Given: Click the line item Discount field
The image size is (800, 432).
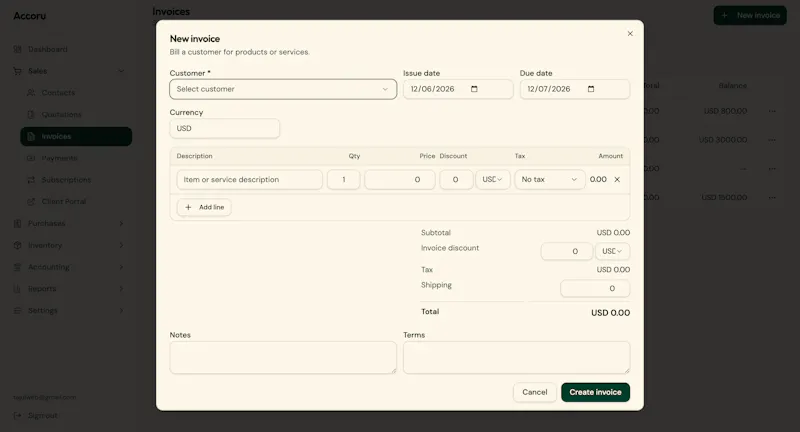Looking at the screenshot, I should coord(456,180).
